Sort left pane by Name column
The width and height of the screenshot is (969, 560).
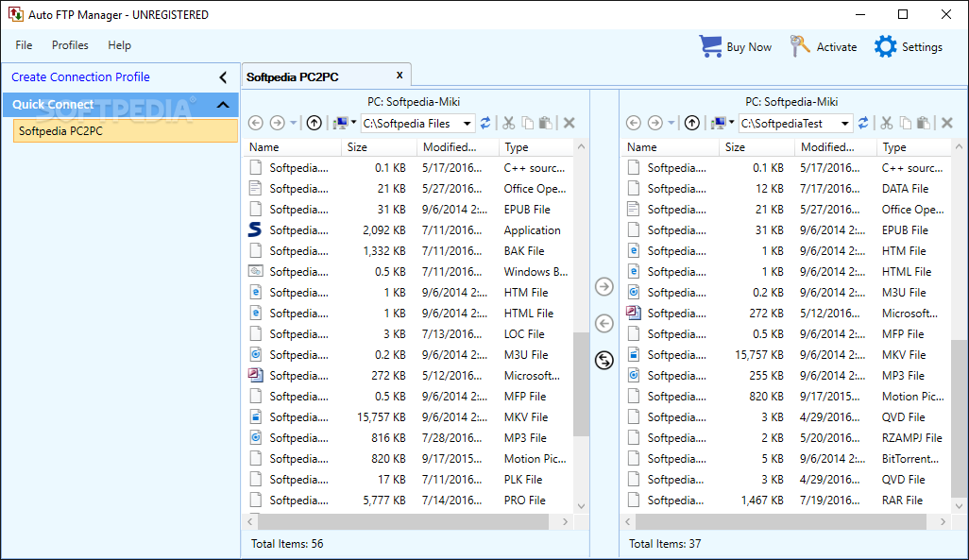[x=294, y=147]
